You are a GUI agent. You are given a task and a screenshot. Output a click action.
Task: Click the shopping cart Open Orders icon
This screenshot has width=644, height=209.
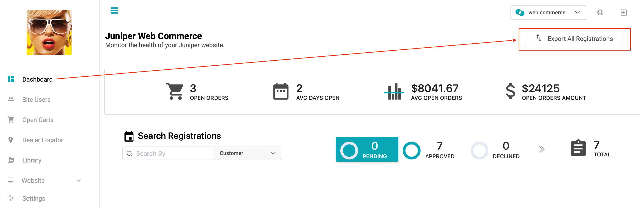tap(175, 91)
